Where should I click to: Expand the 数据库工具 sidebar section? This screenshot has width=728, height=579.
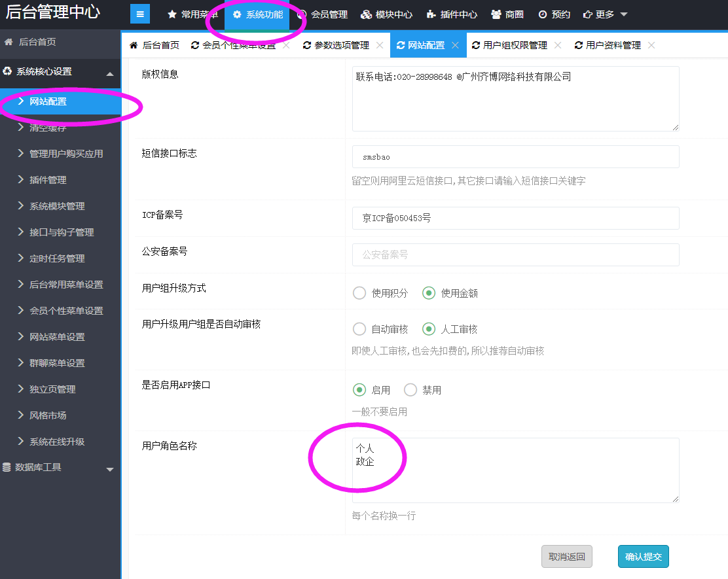109,469
